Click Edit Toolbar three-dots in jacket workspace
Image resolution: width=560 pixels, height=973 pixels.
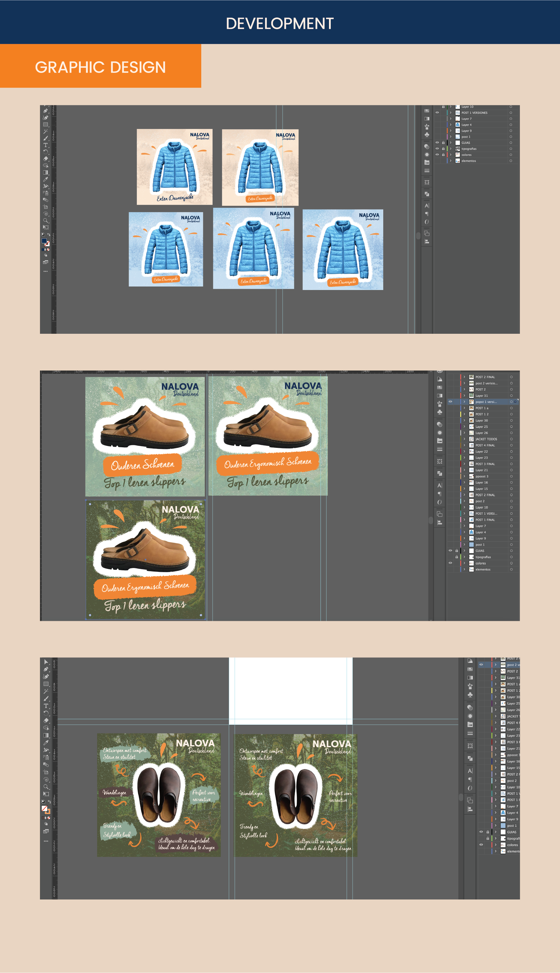[x=45, y=271]
